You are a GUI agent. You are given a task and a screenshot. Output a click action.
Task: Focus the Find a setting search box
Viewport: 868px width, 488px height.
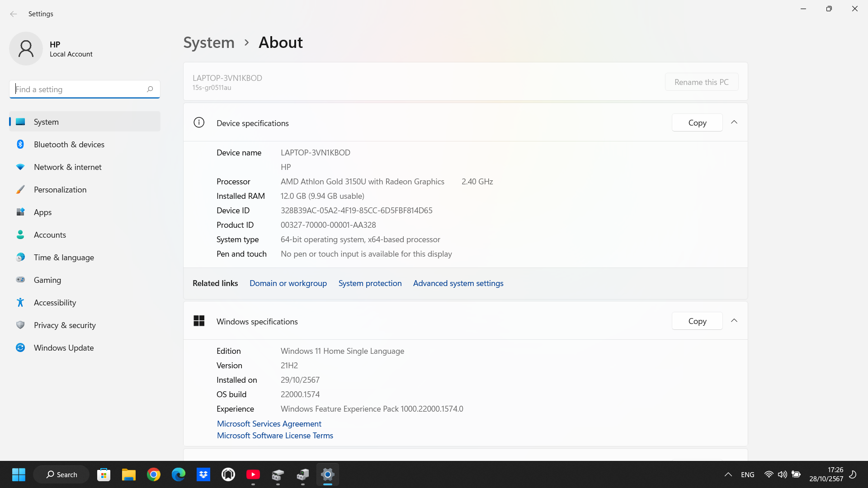coord(85,89)
